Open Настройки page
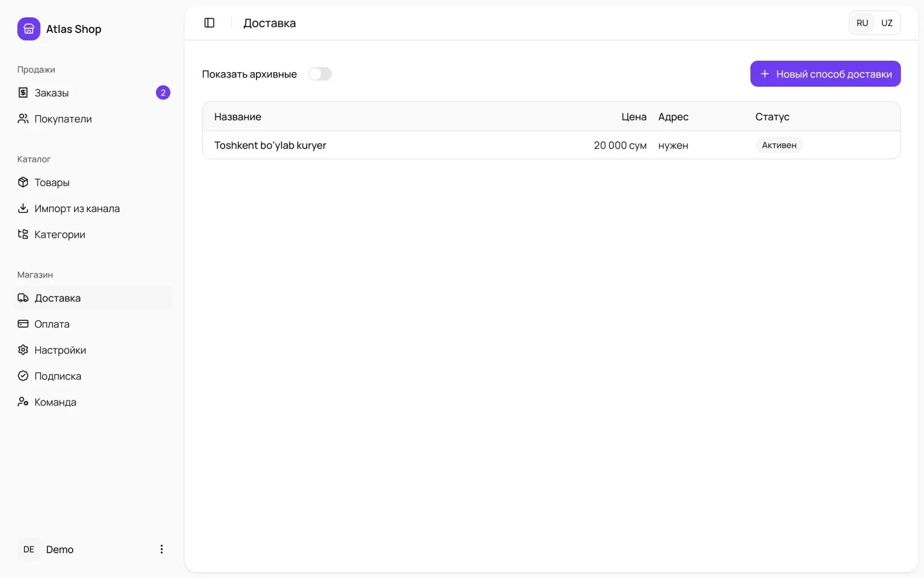924x578 pixels. pos(92,350)
